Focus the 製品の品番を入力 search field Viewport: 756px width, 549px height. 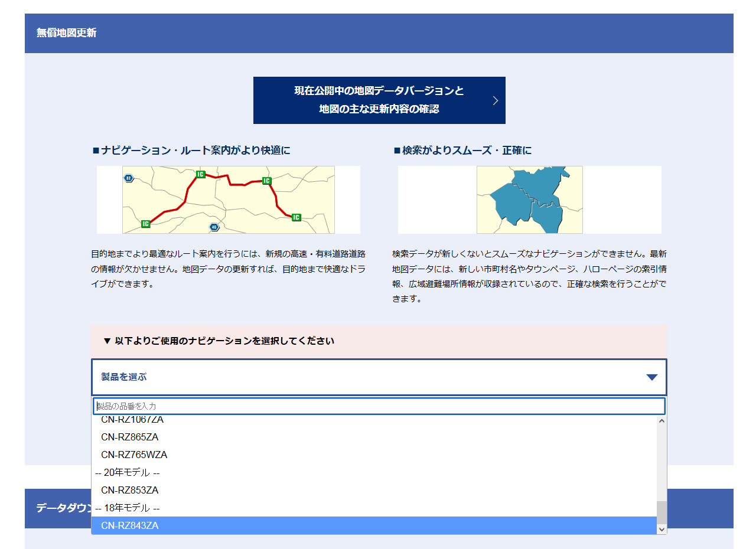click(x=379, y=406)
